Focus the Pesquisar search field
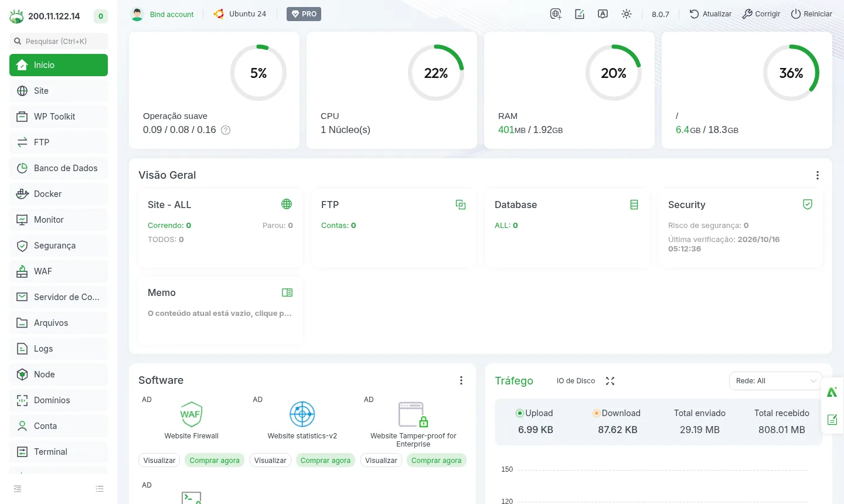 (x=59, y=41)
